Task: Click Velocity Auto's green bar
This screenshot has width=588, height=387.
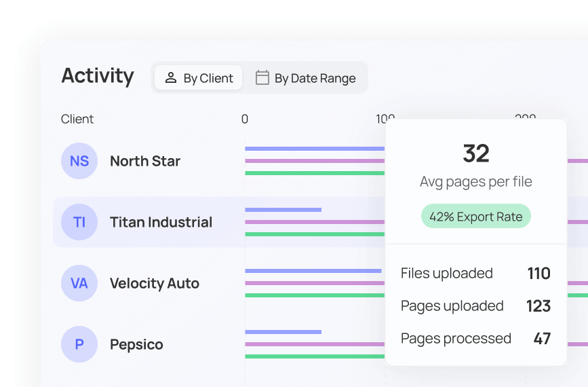Action: pyautogui.click(x=315, y=295)
